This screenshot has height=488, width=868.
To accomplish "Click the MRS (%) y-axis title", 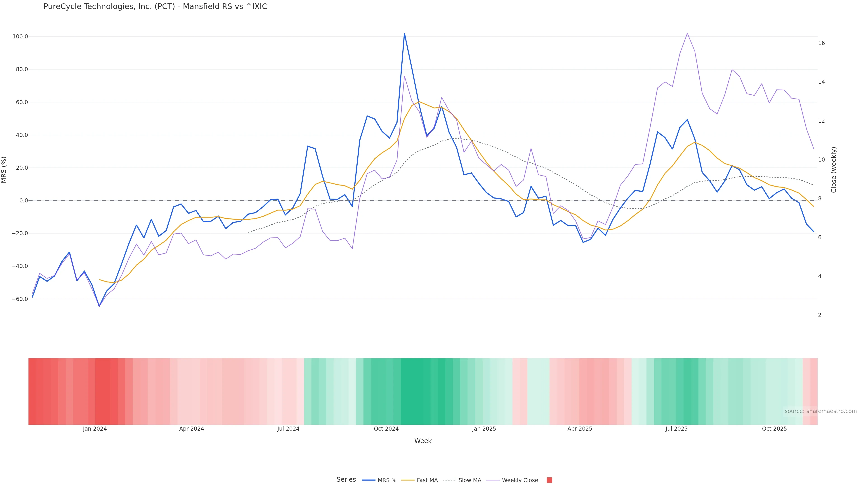I will point(4,170).
